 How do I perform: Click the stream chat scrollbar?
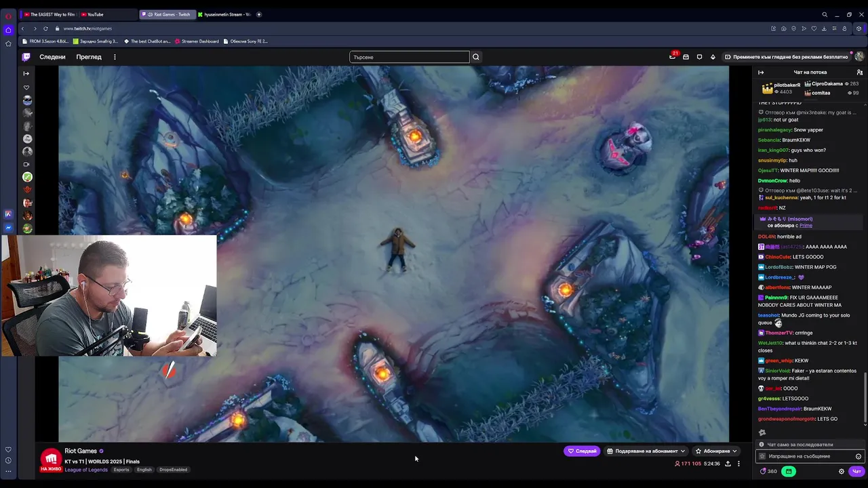[865, 396]
